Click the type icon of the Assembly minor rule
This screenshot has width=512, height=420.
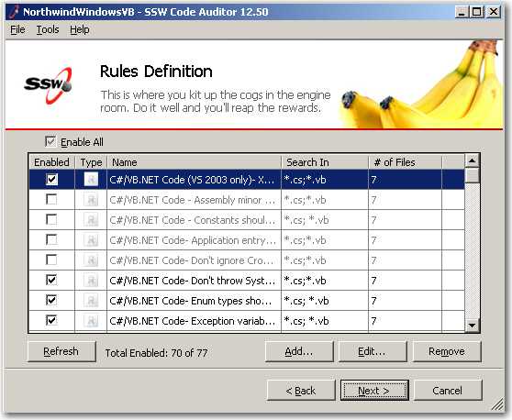(x=91, y=199)
